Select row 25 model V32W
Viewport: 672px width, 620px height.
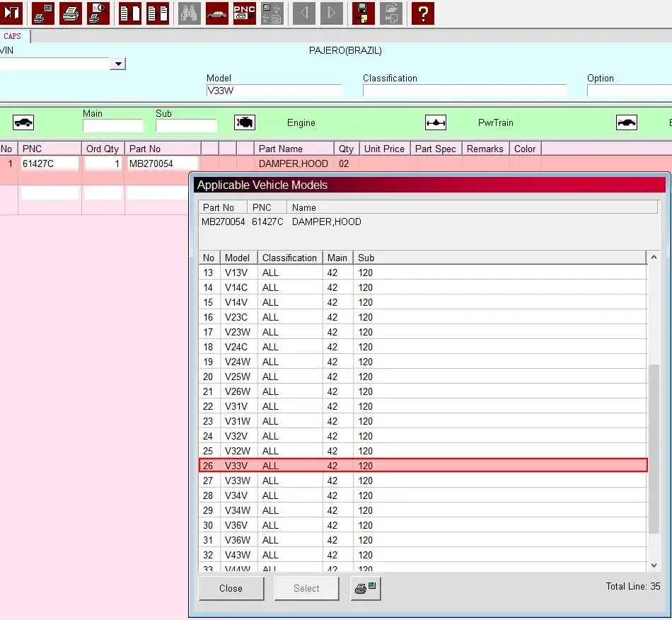[x=422, y=451]
